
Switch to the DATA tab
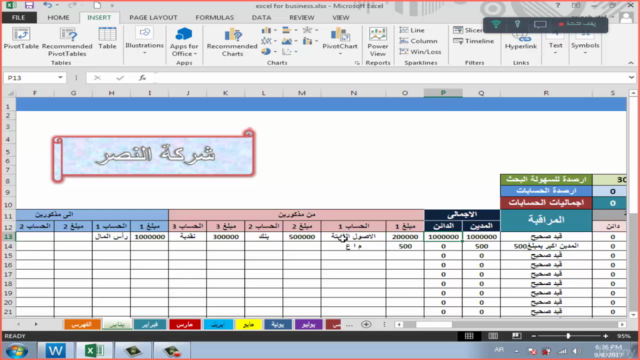point(261,18)
